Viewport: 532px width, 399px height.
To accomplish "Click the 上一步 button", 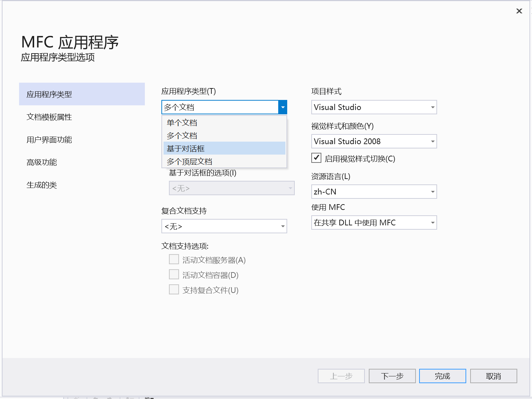I will tap(341, 376).
